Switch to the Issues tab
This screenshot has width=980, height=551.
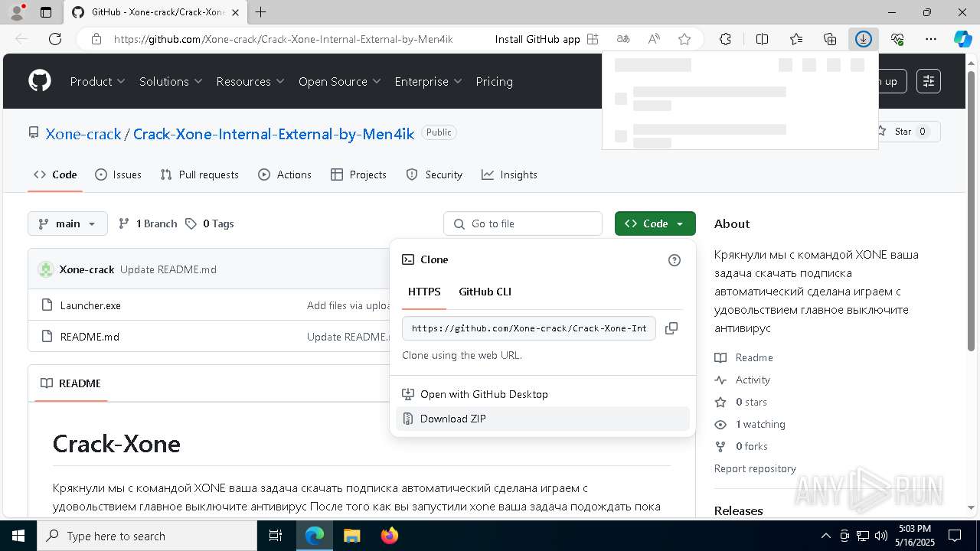118,174
